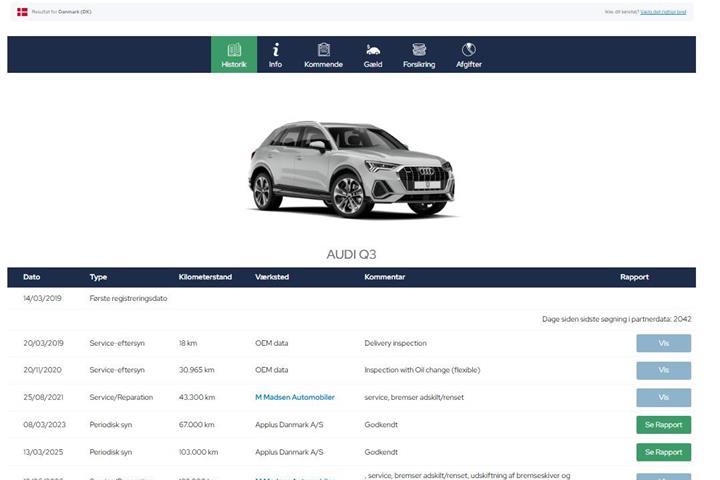Click the Type column header
The height and width of the screenshot is (480, 720).
(98, 277)
